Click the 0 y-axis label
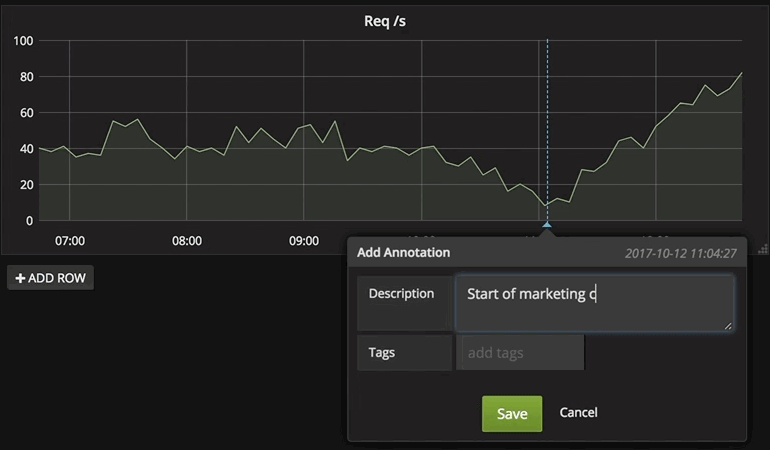This screenshot has height=450, width=770. [x=29, y=221]
